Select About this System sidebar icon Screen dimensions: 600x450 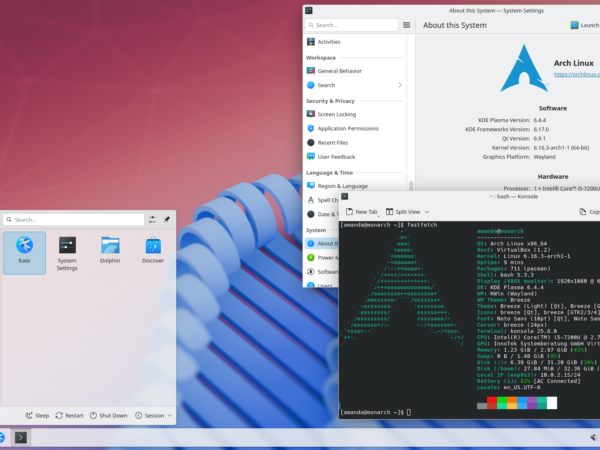311,243
